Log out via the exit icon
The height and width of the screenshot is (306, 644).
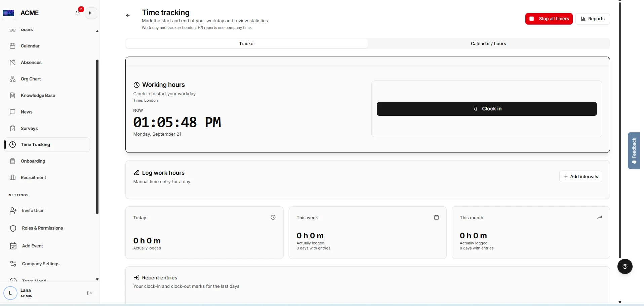[89, 293]
